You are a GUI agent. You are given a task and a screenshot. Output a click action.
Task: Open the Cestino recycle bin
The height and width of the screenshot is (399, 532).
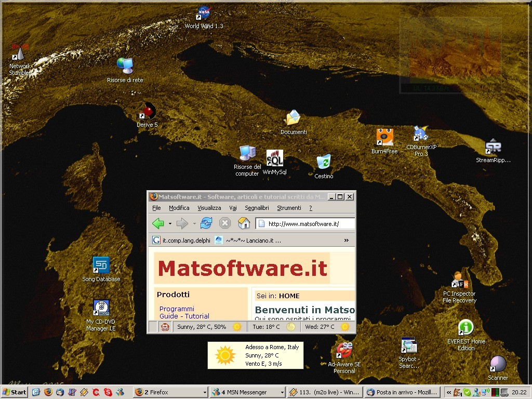(324, 166)
